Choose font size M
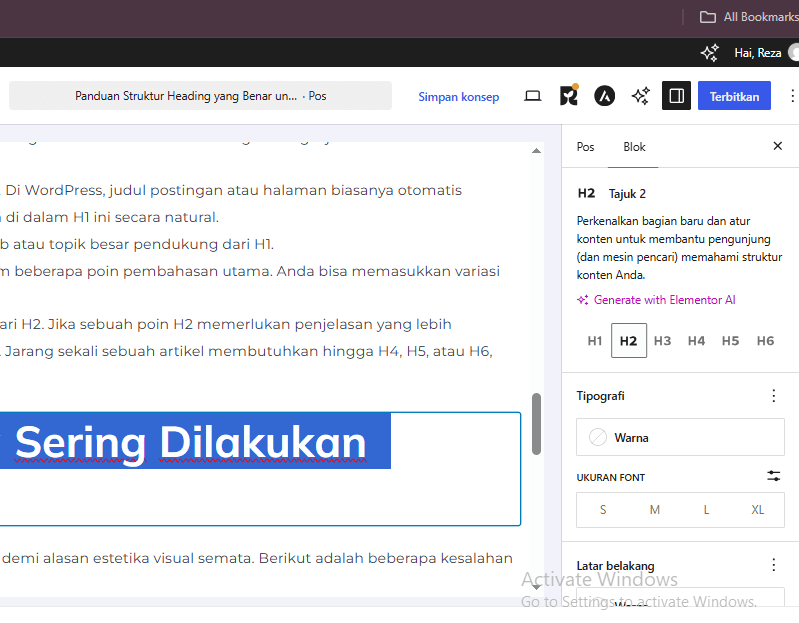 point(655,510)
